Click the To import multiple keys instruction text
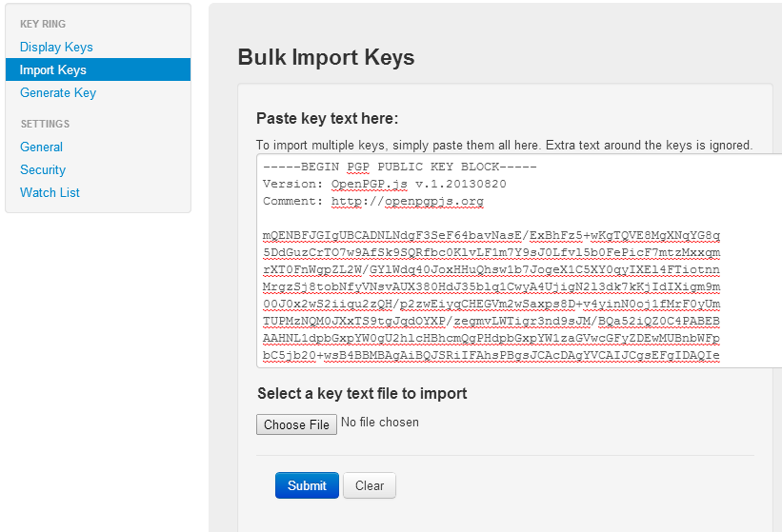The width and height of the screenshot is (782, 532). (x=504, y=146)
